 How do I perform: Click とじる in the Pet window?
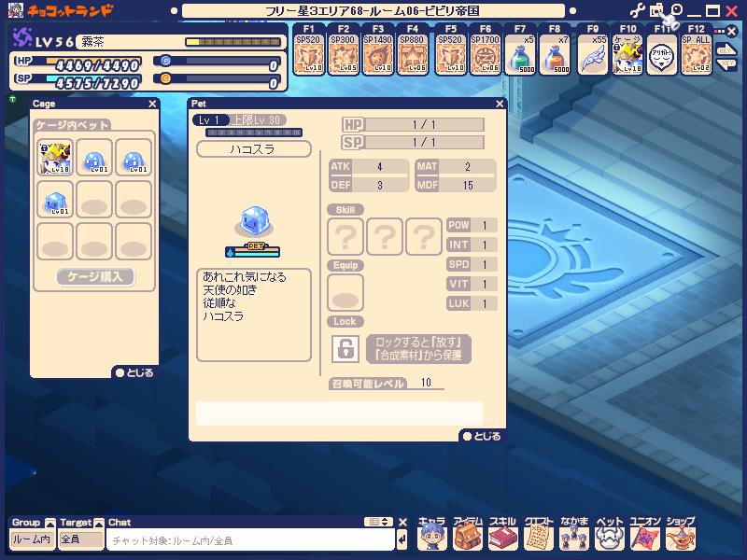tap(482, 436)
